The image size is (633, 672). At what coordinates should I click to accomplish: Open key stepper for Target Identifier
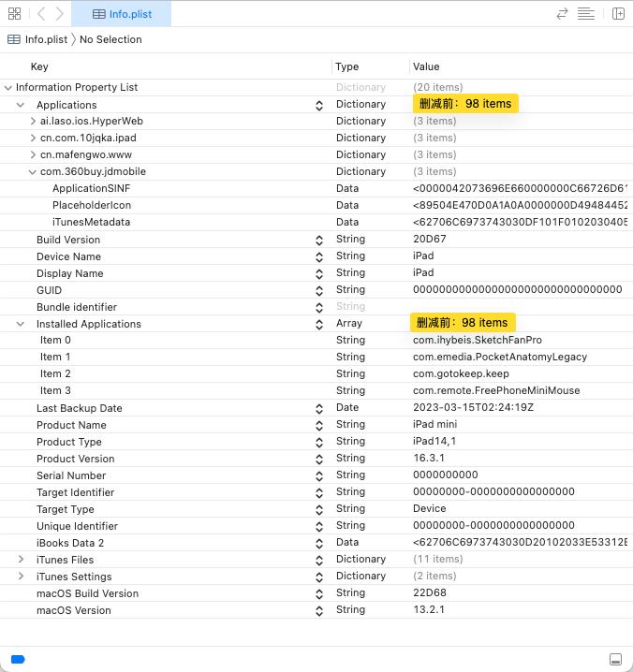tap(319, 493)
